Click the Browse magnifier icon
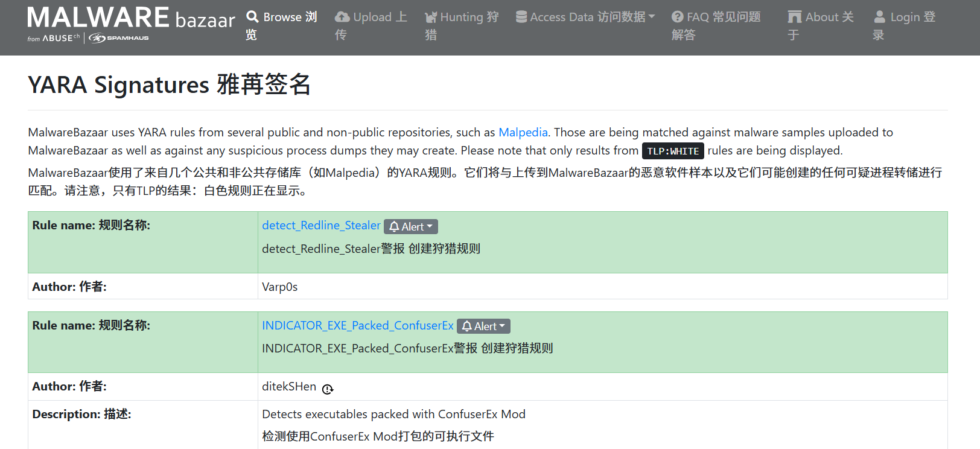 [253, 16]
